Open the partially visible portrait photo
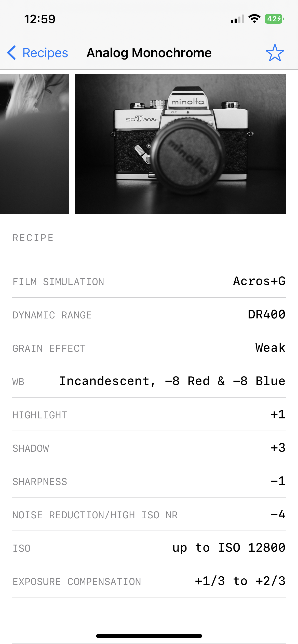298x644 pixels. pos(34,144)
